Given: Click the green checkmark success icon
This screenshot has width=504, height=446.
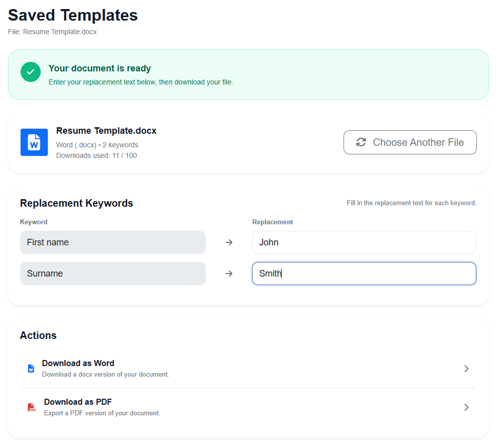Looking at the screenshot, I should tap(31, 72).
